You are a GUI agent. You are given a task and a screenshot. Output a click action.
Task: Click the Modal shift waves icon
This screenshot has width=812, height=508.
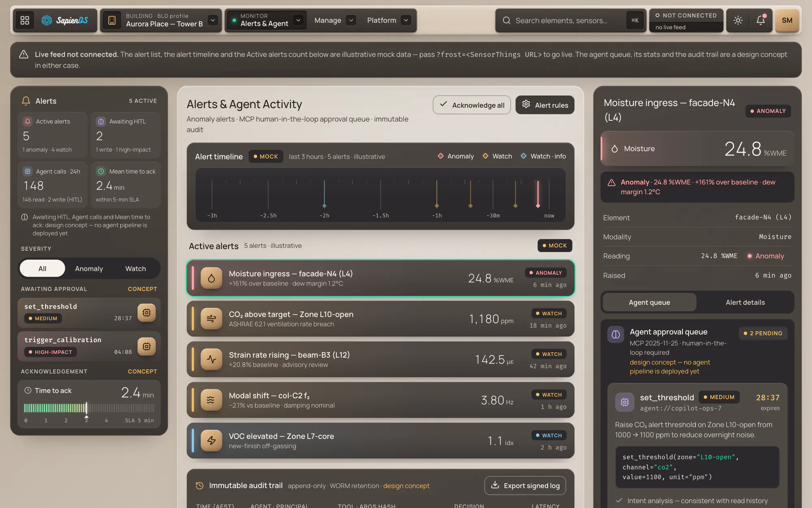coord(211,400)
